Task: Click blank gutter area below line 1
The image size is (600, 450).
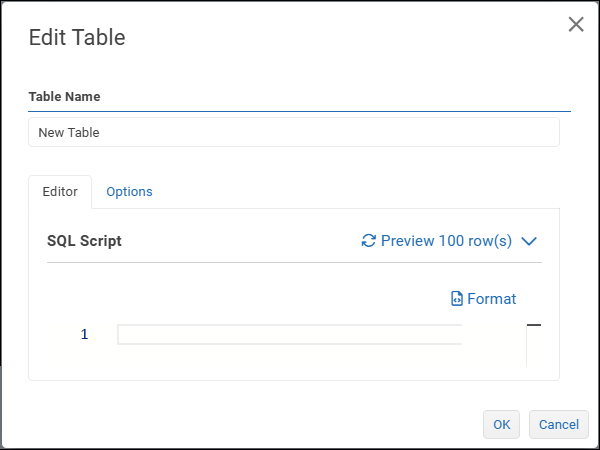Action: click(x=85, y=362)
